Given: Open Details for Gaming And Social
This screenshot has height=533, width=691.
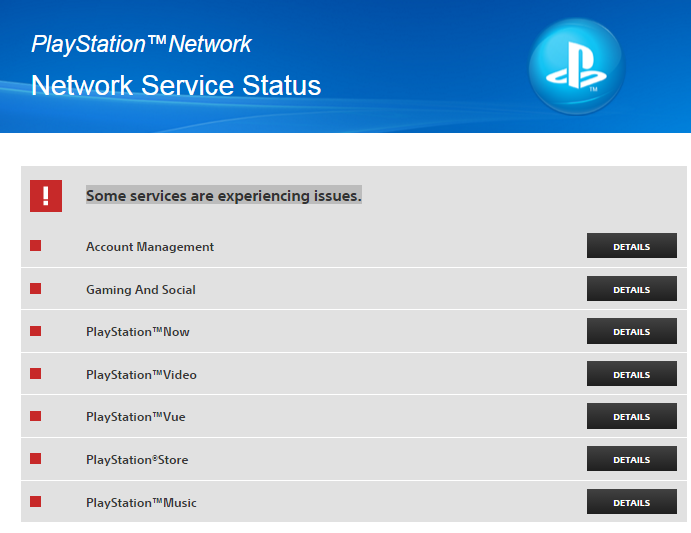Looking at the screenshot, I should pyautogui.click(x=631, y=290).
